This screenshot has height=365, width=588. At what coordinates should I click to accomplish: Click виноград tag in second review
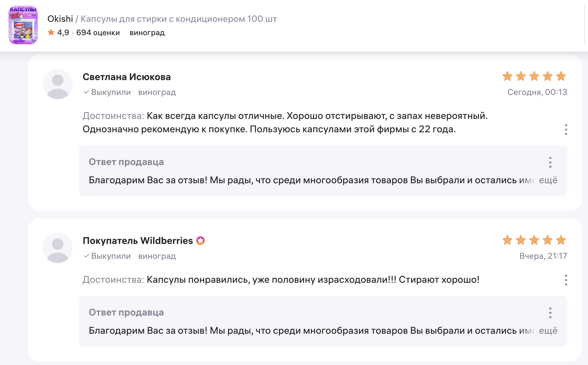pos(157,256)
